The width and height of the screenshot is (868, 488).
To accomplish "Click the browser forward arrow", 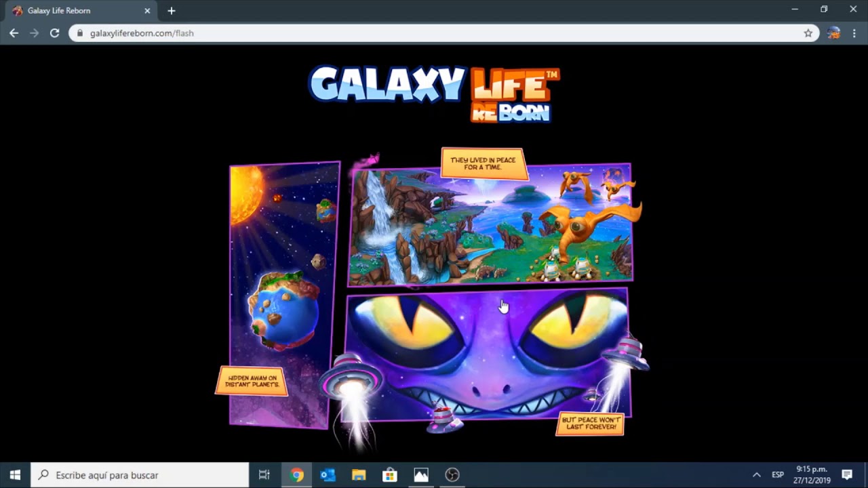I will pos(34,33).
